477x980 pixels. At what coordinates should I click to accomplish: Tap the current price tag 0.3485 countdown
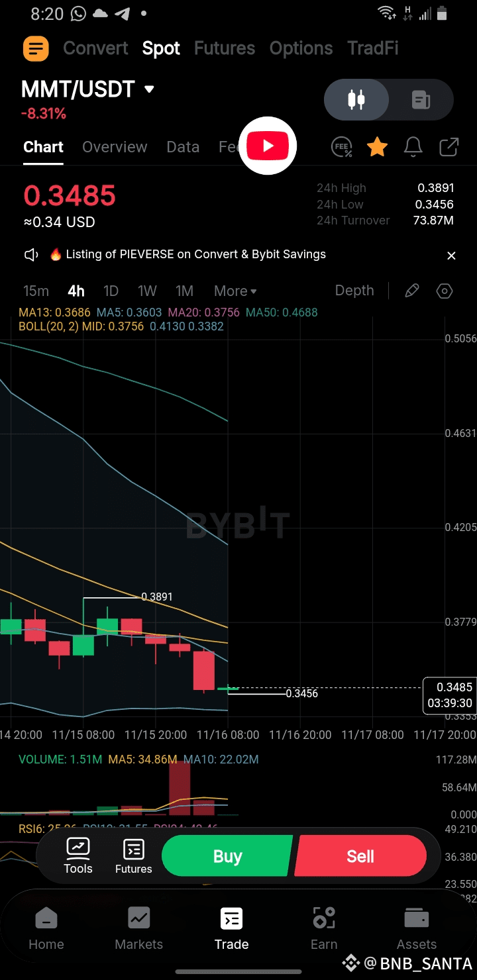tap(450, 695)
